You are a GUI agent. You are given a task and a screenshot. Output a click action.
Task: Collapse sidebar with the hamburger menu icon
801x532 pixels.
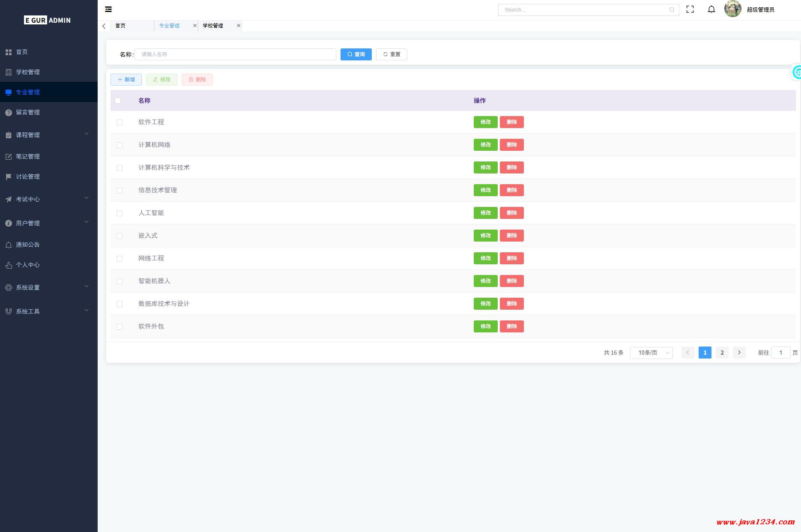[x=108, y=9]
